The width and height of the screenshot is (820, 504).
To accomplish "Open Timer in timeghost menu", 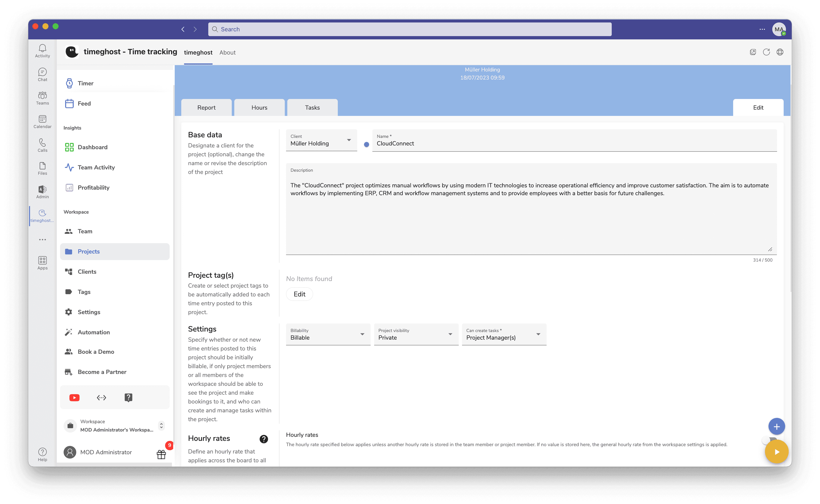I will (x=115, y=83).
